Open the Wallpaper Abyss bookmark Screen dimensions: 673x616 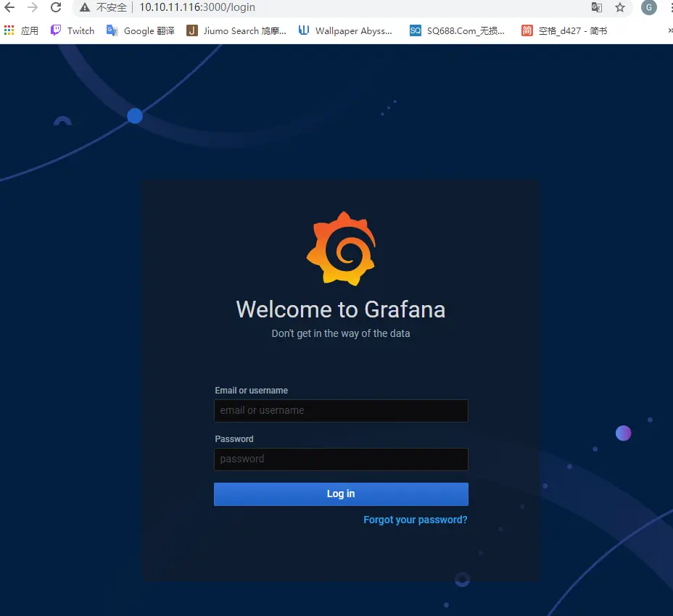[345, 30]
